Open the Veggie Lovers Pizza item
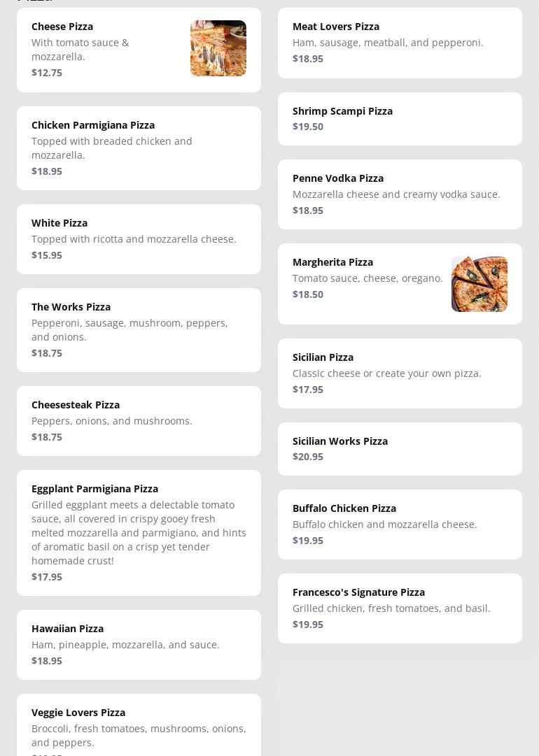The width and height of the screenshot is (539, 756). [139, 725]
